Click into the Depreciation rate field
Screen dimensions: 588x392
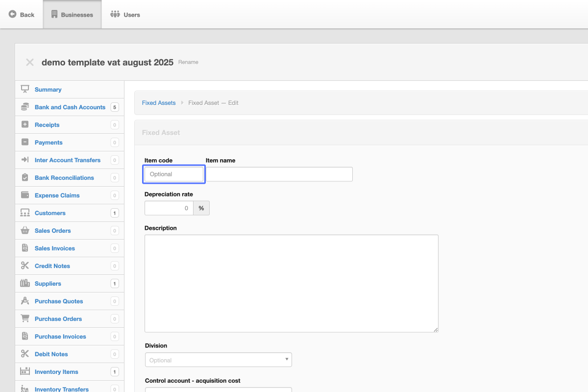(169, 208)
